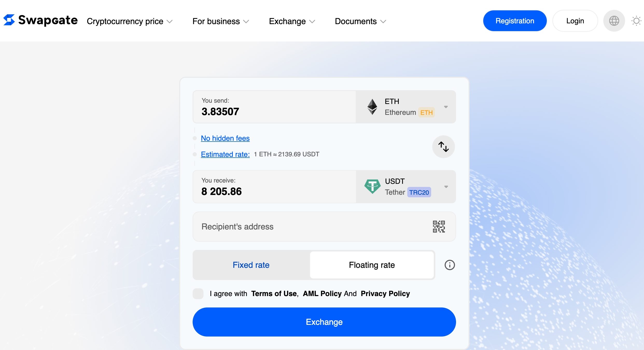Expand the USDT receive currency dropdown

coord(446,187)
